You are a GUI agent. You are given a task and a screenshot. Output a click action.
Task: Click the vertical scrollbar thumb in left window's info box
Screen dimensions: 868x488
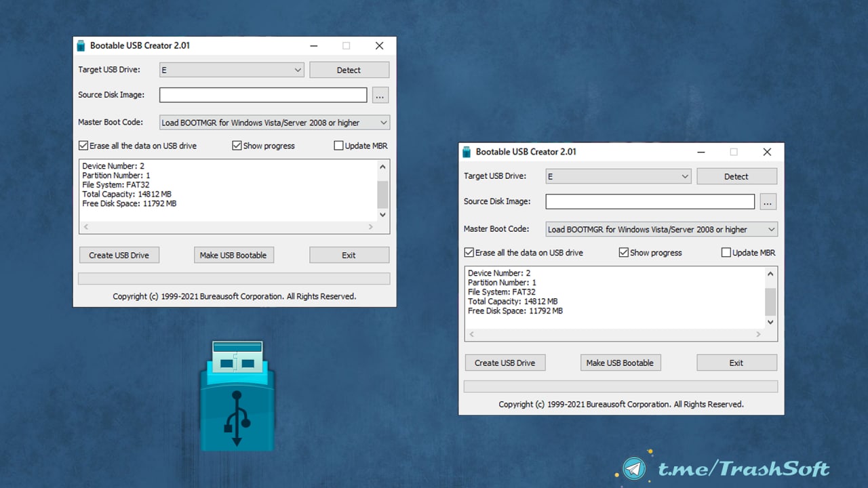(382, 195)
